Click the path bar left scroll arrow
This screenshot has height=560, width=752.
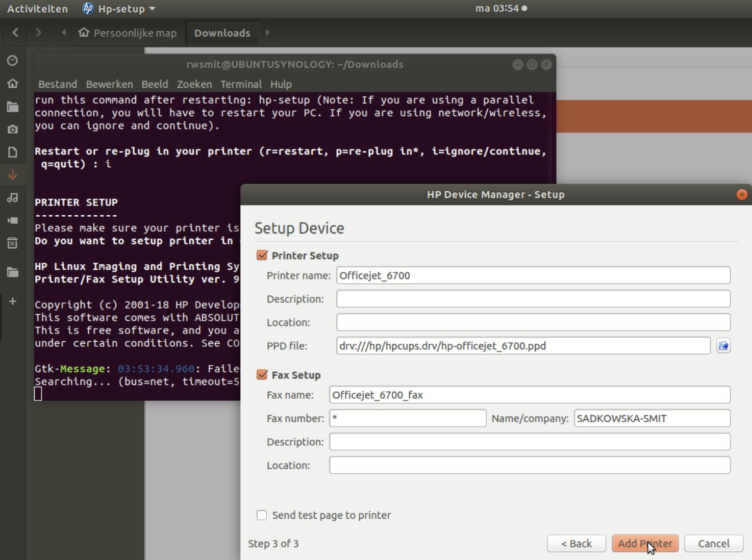[x=64, y=33]
